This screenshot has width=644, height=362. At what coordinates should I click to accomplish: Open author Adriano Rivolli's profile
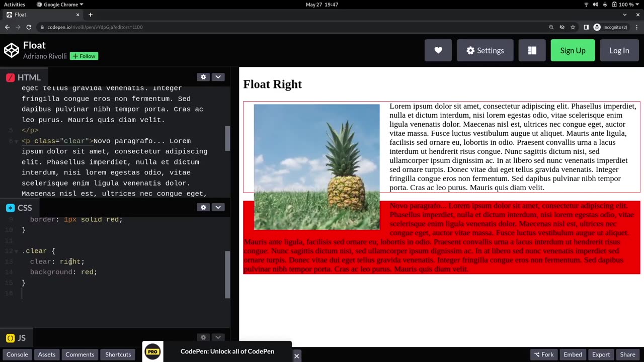click(x=45, y=56)
